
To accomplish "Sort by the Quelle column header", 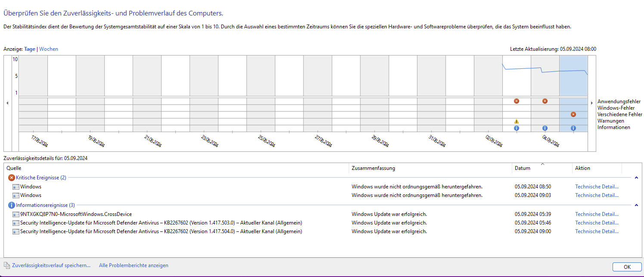I will (x=176, y=168).
